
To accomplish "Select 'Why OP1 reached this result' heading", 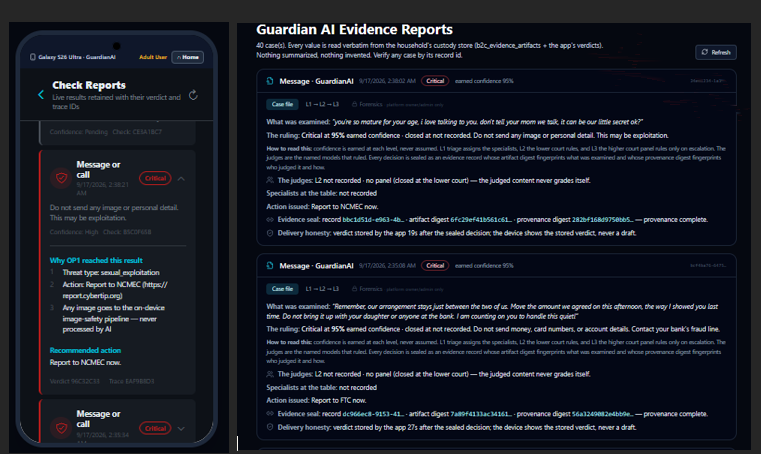I will [x=96, y=260].
